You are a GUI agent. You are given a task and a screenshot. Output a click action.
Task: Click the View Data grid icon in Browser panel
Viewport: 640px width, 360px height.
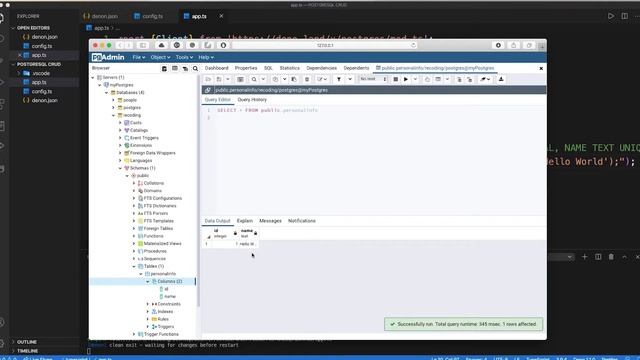(x=175, y=69)
